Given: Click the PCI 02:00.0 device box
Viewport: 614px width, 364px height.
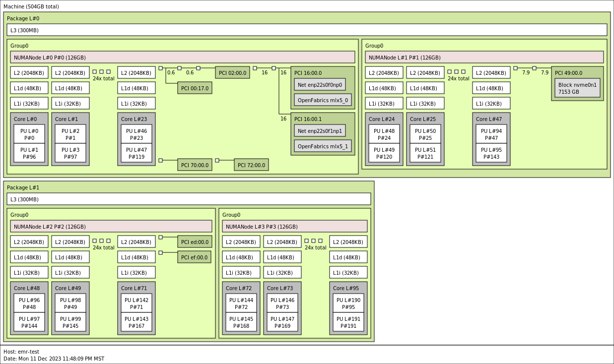Looking at the screenshot, I should (232, 73).
